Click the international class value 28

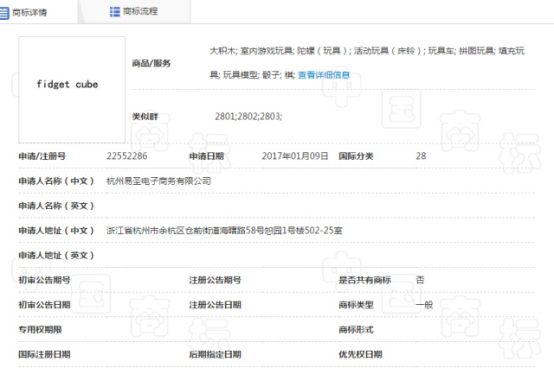(x=421, y=156)
